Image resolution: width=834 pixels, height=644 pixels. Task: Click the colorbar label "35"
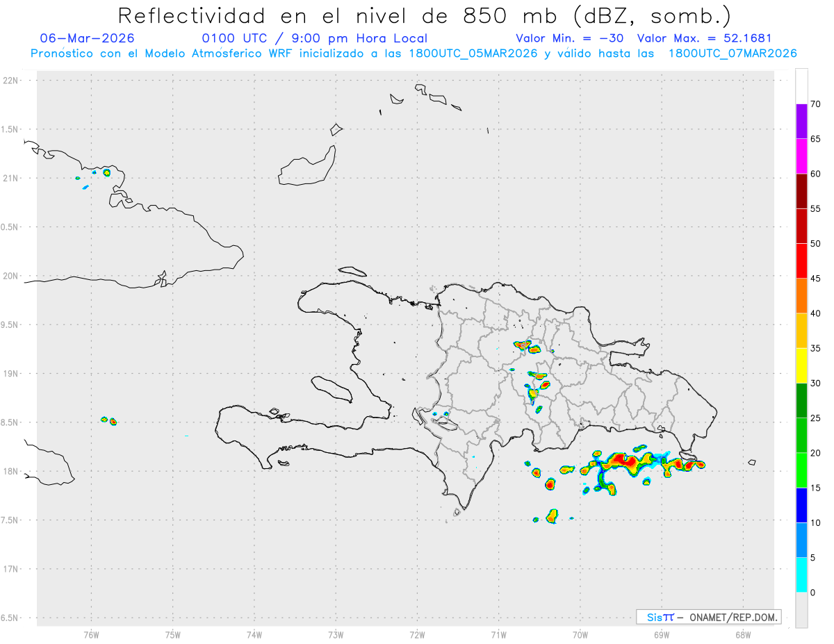point(816,348)
